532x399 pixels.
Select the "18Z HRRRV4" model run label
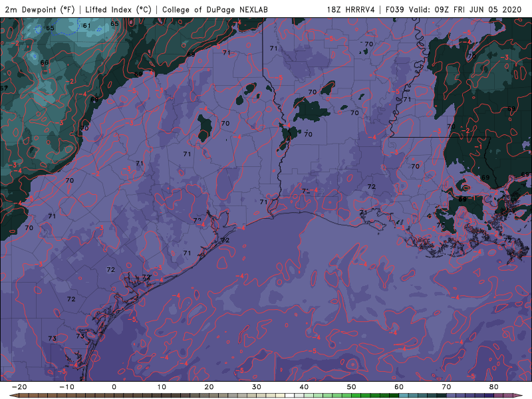pos(351,10)
